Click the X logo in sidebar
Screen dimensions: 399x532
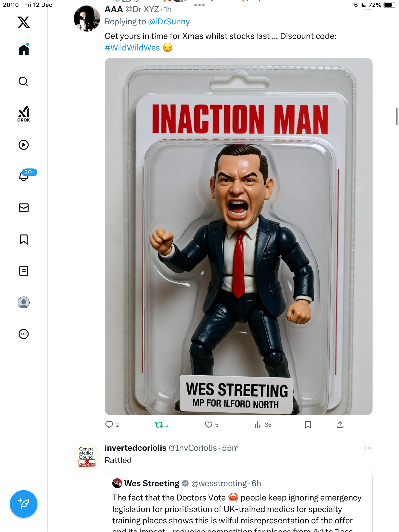24,22
